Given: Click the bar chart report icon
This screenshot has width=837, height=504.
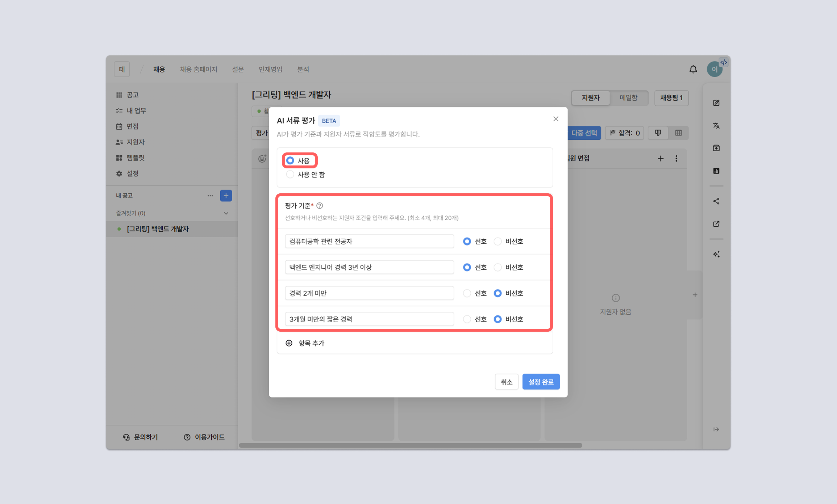Looking at the screenshot, I should coord(716,171).
